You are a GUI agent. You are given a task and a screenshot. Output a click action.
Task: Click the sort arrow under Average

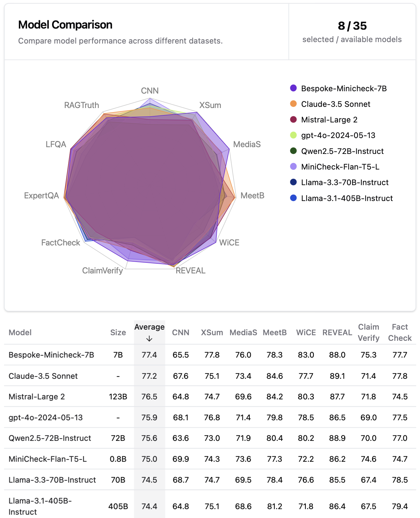click(149, 339)
